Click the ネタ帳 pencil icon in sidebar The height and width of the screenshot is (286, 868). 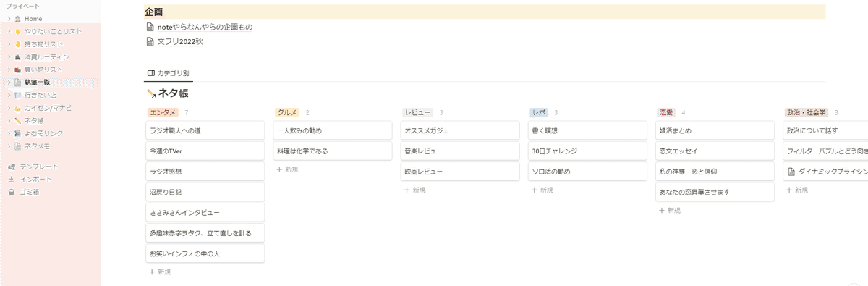tap(18, 120)
